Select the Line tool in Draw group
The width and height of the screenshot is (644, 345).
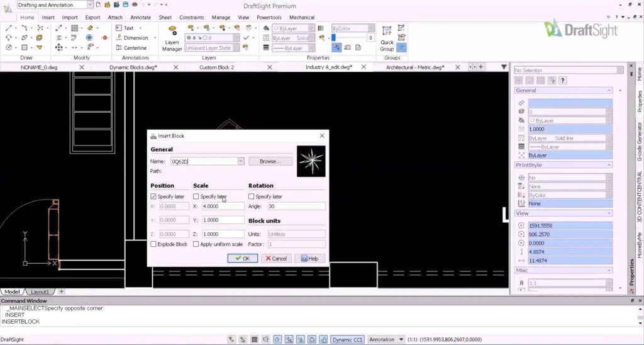click(9, 28)
